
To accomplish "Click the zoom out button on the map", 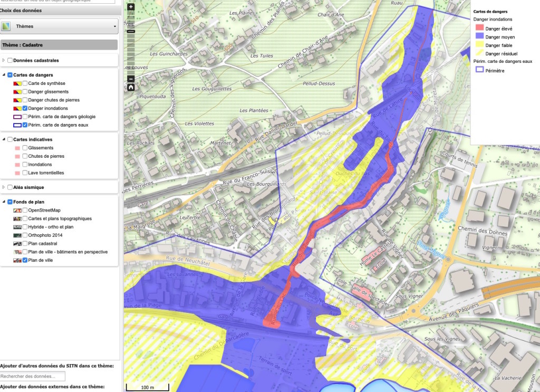I will pyautogui.click(x=131, y=78).
